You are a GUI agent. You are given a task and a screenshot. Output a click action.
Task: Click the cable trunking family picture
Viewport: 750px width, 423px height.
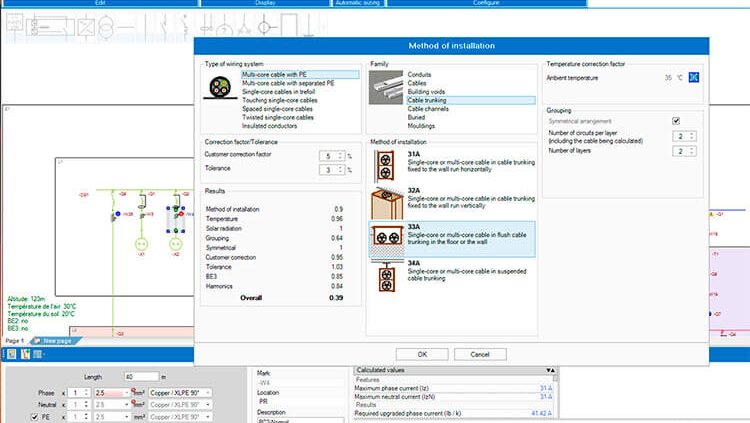point(386,88)
